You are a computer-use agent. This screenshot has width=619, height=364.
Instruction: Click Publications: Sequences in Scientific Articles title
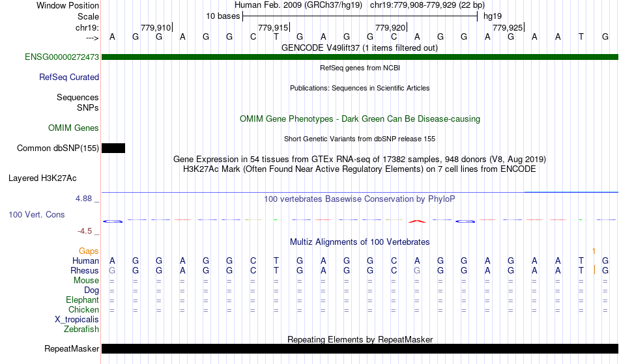click(360, 88)
